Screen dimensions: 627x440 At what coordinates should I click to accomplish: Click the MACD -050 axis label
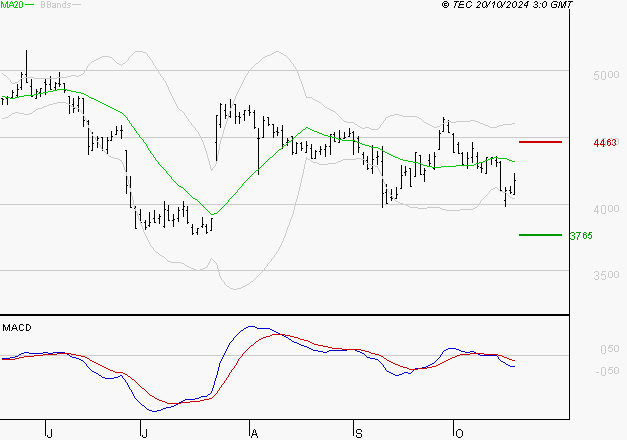607,371
